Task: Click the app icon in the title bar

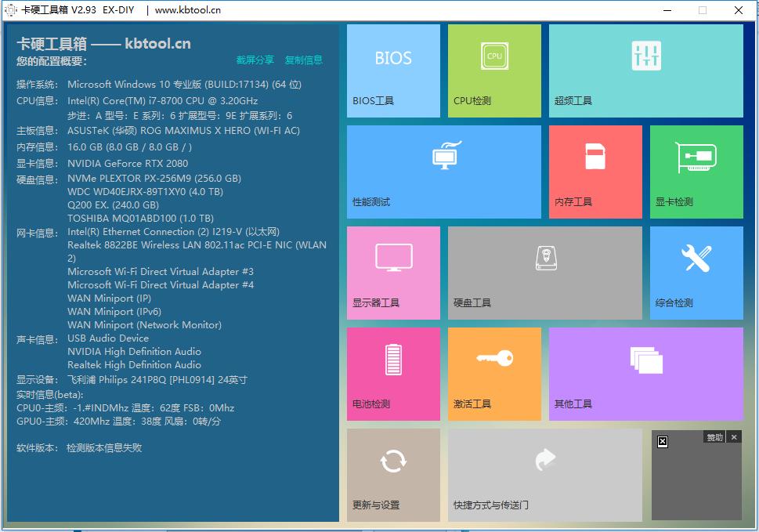Action: [11, 9]
